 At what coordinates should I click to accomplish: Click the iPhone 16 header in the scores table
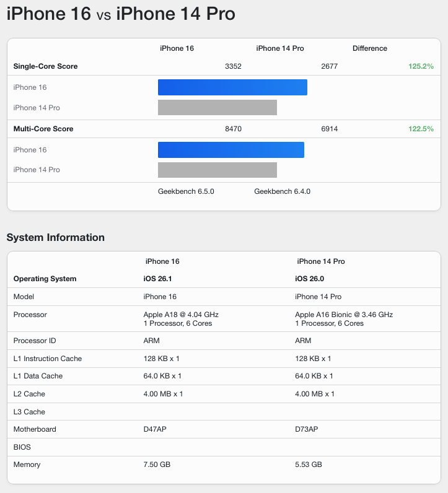point(177,48)
